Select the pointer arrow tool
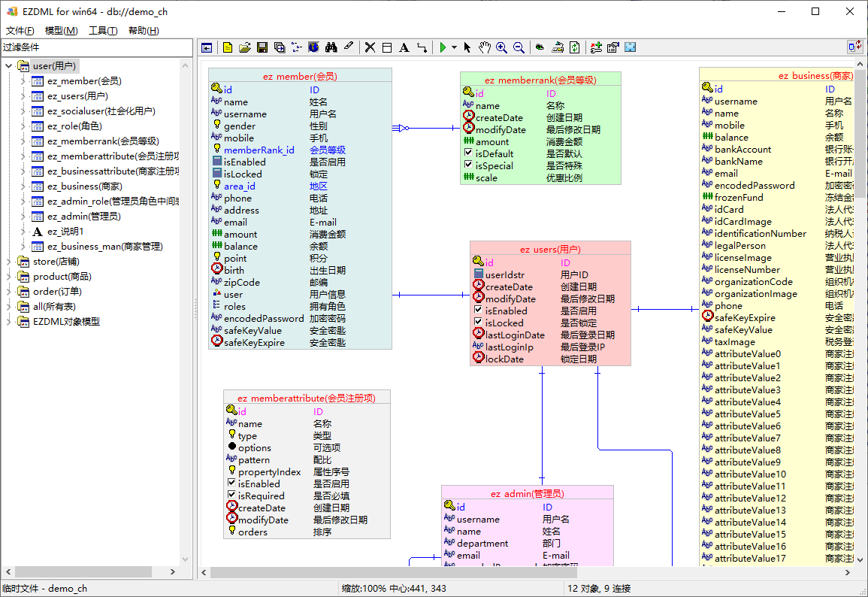Screen dimensions: 868x597 (467, 47)
